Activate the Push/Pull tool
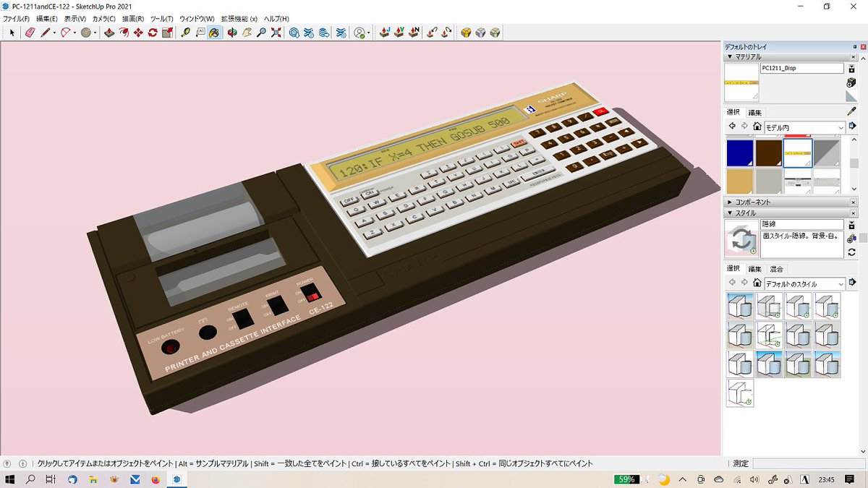The image size is (868, 488). pyautogui.click(x=109, y=33)
